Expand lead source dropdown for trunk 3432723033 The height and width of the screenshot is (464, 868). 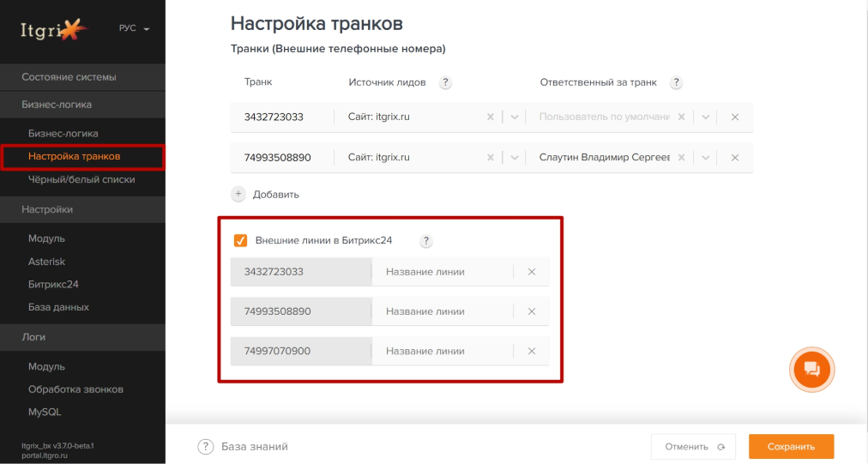pyautogui.click(x=515, y=118)
